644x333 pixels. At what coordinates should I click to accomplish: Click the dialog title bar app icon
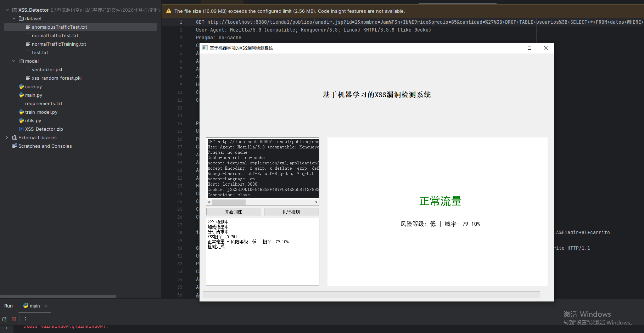pyautogui.click(x=205, y=48)
